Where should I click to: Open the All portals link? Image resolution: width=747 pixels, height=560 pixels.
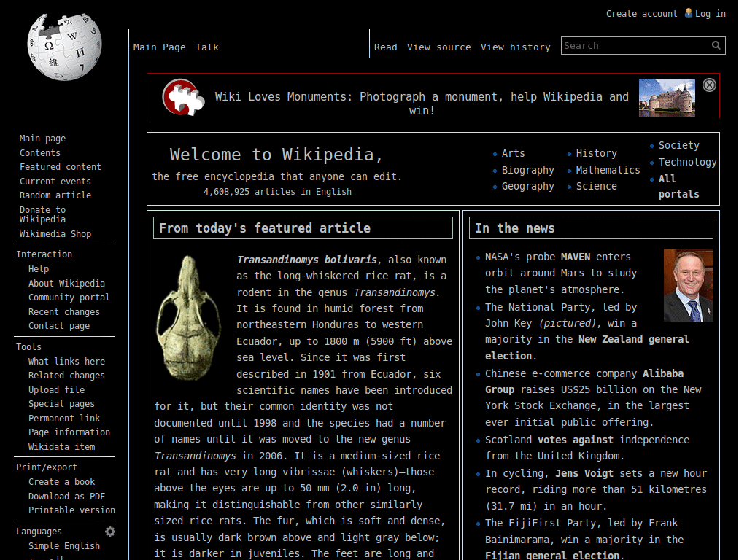click(x=679, y=186)
